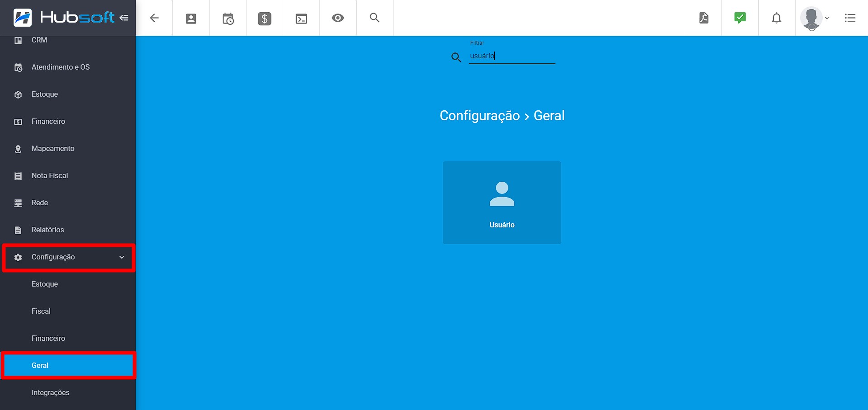Open the Rede menu
Screen dimensions: 868x410
(68, 203)
